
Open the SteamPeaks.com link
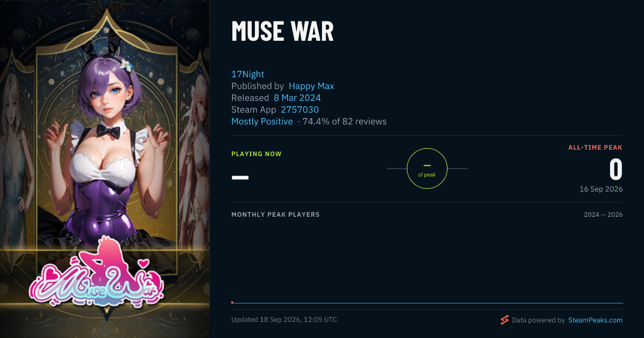(595, 320)
